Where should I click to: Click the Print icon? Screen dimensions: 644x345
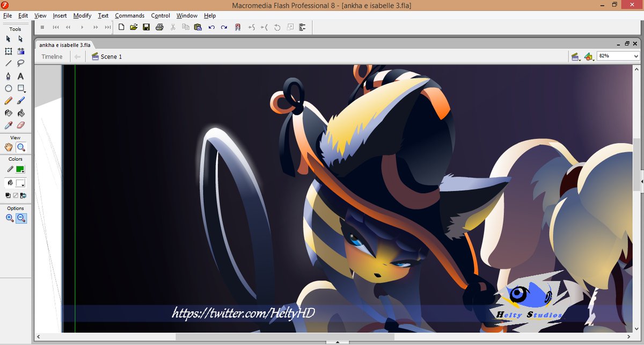coord(159,27)
